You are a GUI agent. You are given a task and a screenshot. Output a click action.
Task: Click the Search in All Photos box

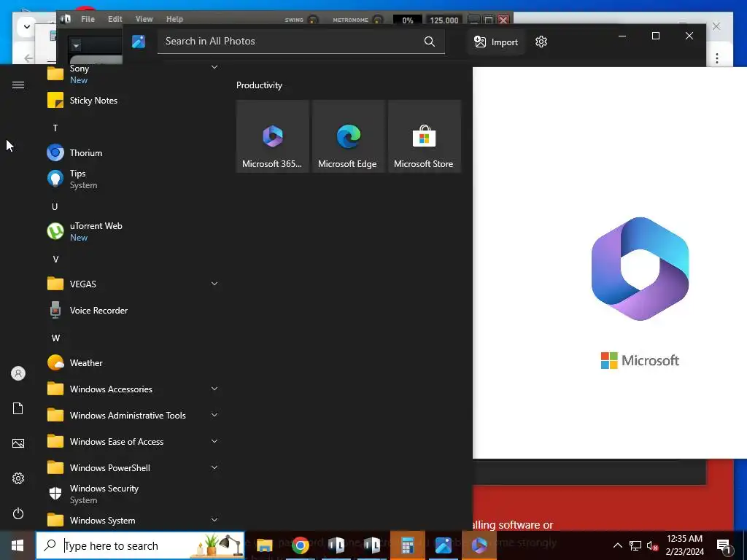coord(301,42)
